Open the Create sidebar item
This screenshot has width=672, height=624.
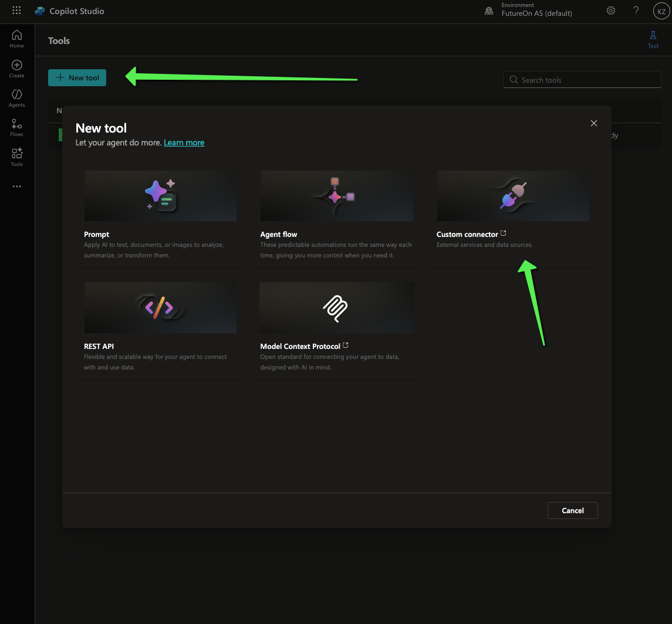click(x=17, y=69)
